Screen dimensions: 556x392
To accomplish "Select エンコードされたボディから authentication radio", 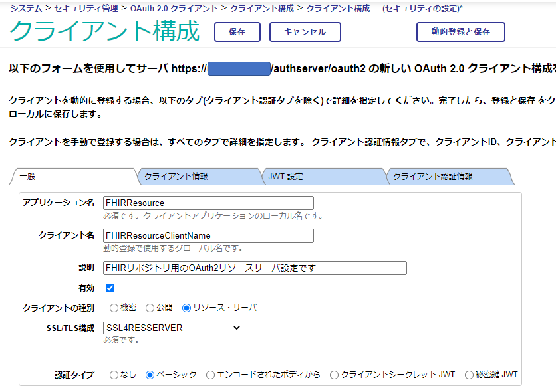I will coord(211,375).
